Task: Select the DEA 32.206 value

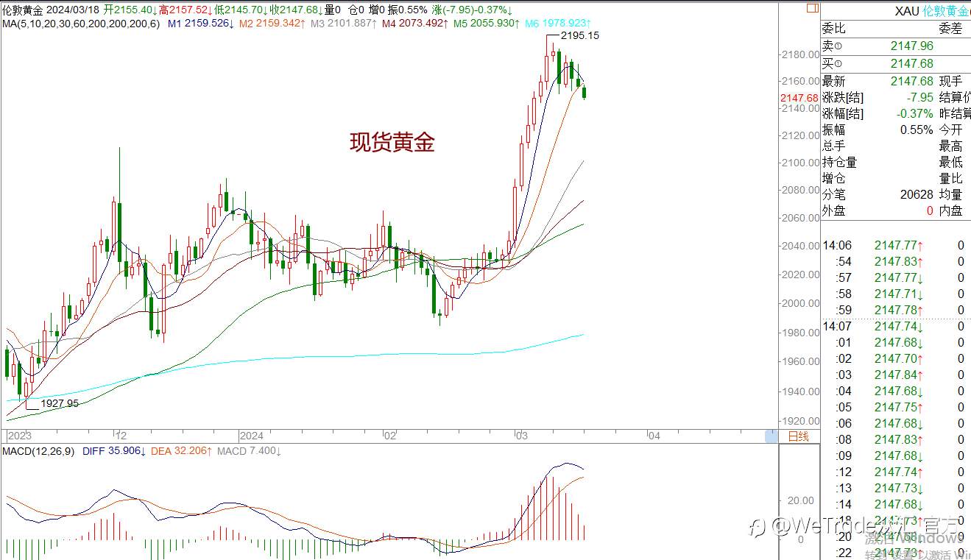Action: 182,450
